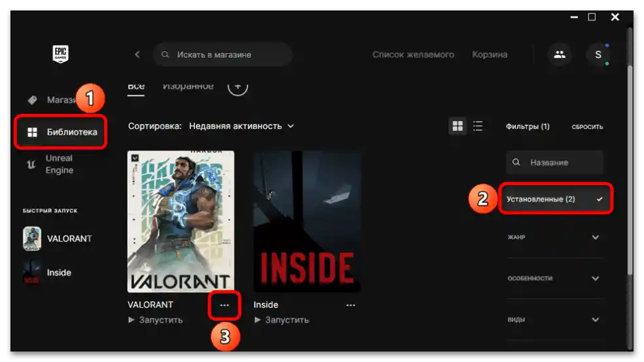This screenshot has height=362, width=644.
Task: Expand the ОСОБЕННОСТИ filter section
Action: [x=554, y=278]
